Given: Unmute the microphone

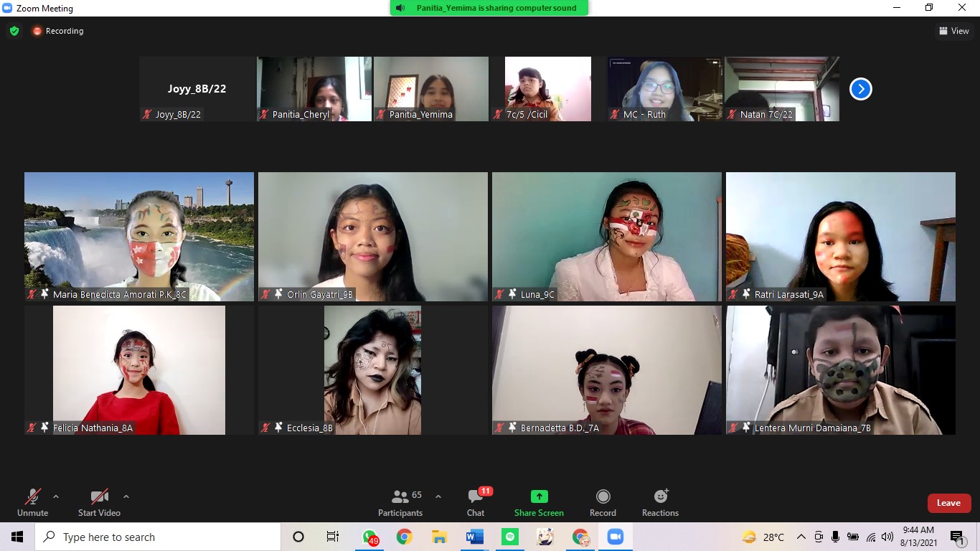Looking at the screenshot, I should 32,502.
